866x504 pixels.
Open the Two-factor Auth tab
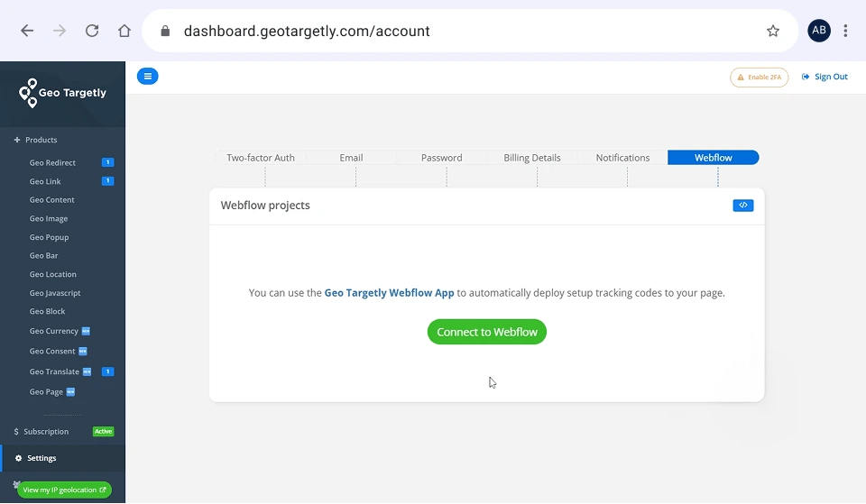pos(261,158)
